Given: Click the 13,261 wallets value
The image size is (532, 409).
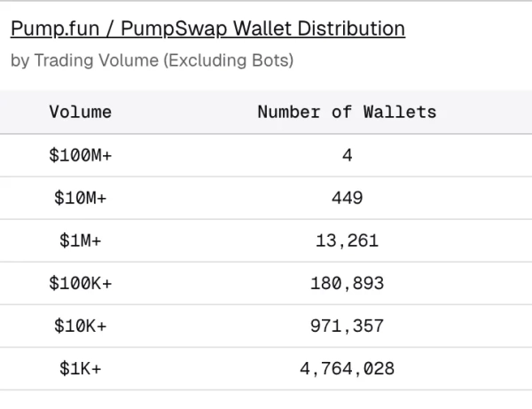Looking at the screenshot, I should (x=347, y=241).
